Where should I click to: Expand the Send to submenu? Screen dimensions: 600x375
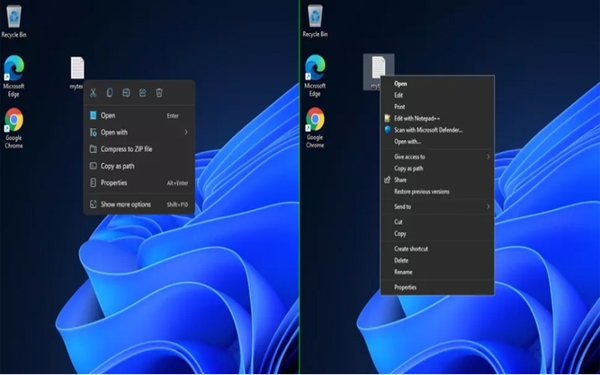point(437,207)
